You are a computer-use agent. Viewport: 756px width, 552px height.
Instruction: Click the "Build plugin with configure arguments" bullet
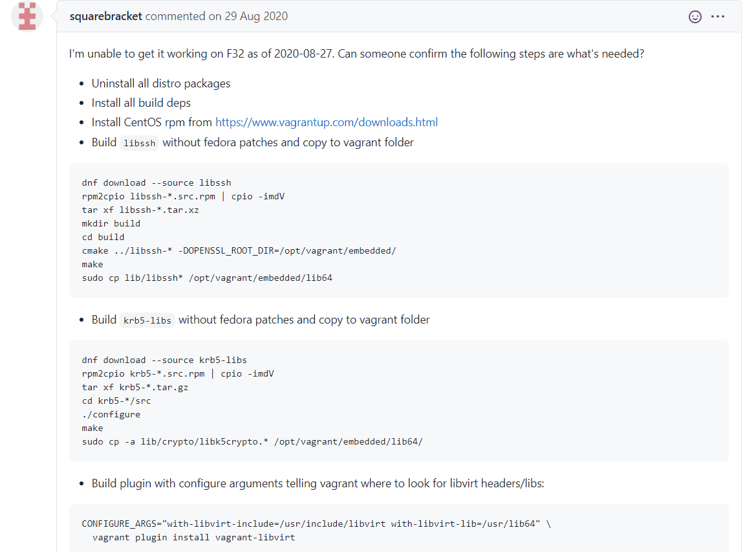pos(318,483)
